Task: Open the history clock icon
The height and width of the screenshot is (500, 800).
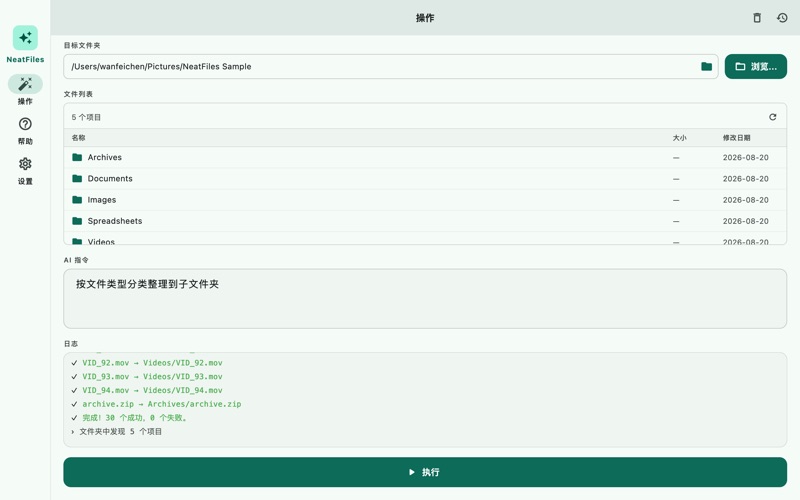Action: (x=782, y=18)
